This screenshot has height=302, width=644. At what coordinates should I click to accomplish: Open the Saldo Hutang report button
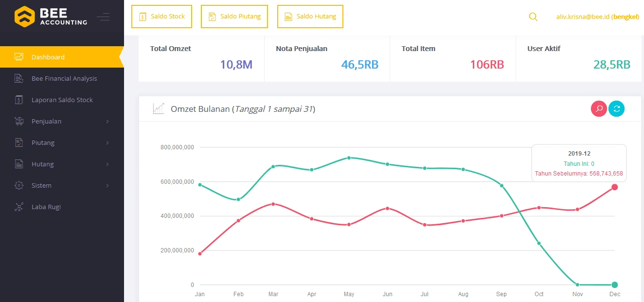coord(310,16)
